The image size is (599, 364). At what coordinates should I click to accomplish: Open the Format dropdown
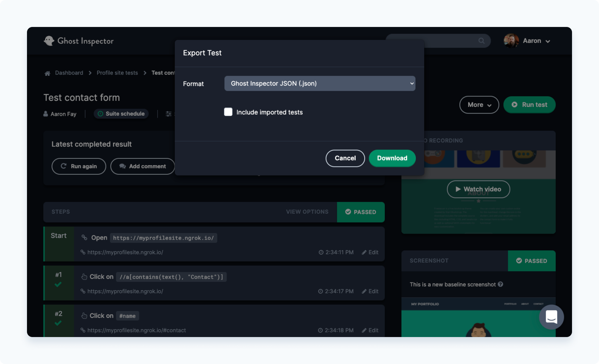point(320,83)
